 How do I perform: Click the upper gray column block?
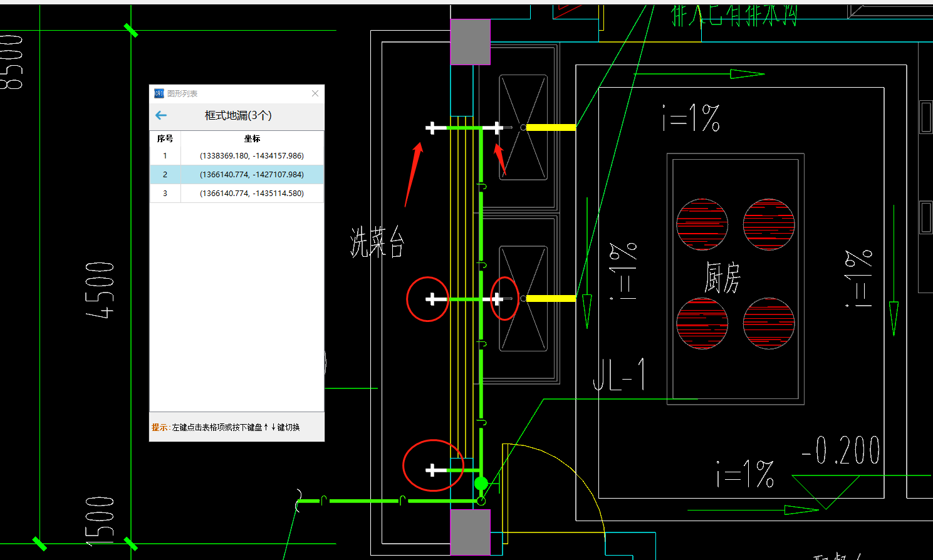coord(470,41)
